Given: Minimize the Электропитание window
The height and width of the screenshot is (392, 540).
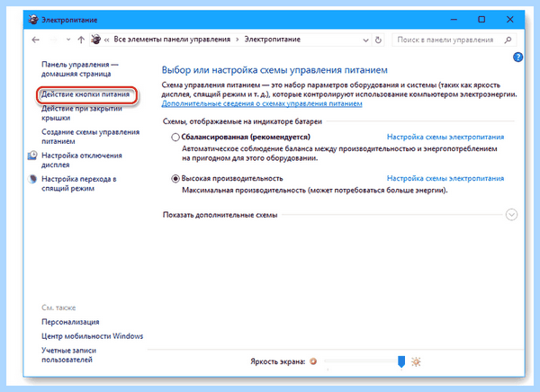Looking at the screenshot, I should (454, 20).
